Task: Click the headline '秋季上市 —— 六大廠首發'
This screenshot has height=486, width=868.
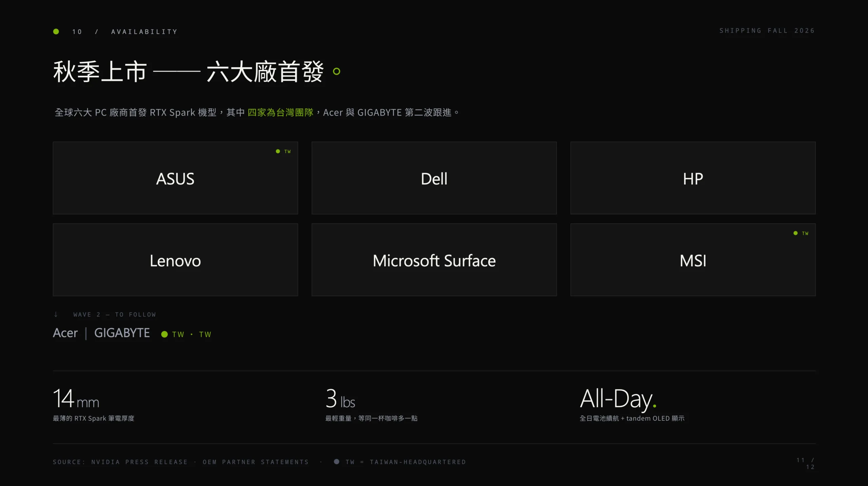Action: [x=189, y=72]
